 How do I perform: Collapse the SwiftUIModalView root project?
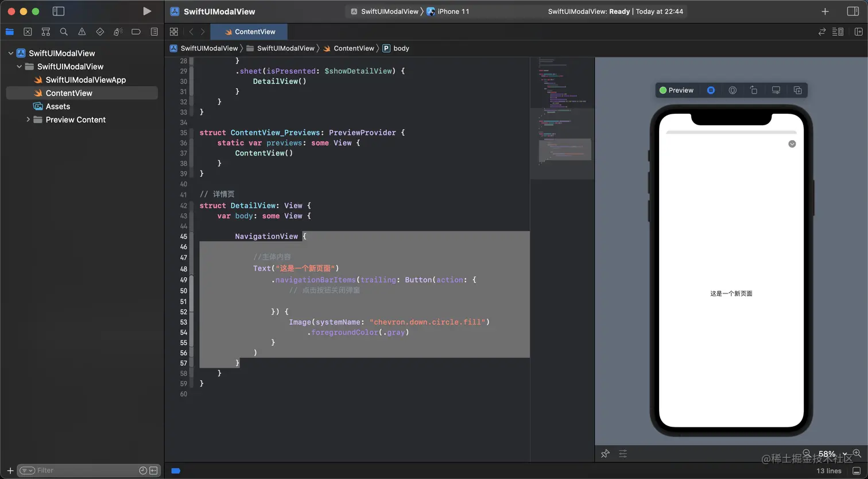(x=10, y=53)
